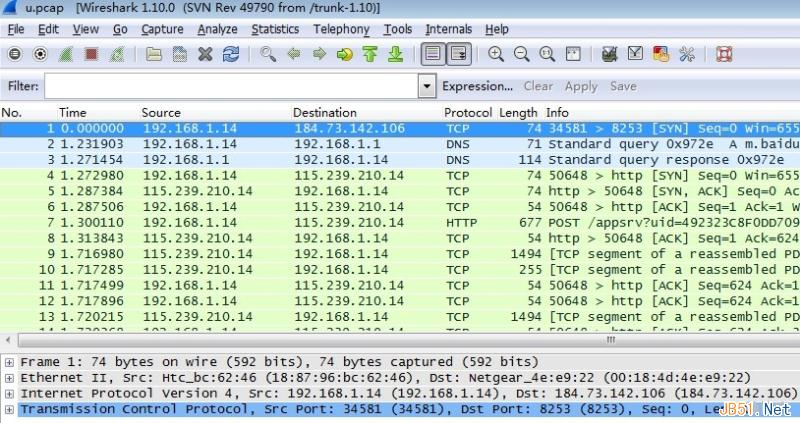The width and height of the screenshot is (800, 423).
Task: Sort by the Protocol column header
Action: pos(468,113)
